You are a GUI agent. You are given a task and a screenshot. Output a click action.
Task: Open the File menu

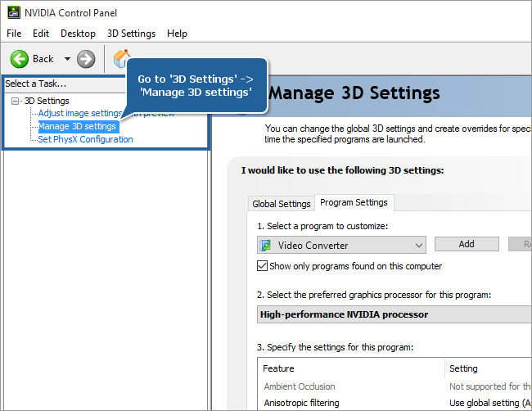pyautogui.click(x=14, y=34)
